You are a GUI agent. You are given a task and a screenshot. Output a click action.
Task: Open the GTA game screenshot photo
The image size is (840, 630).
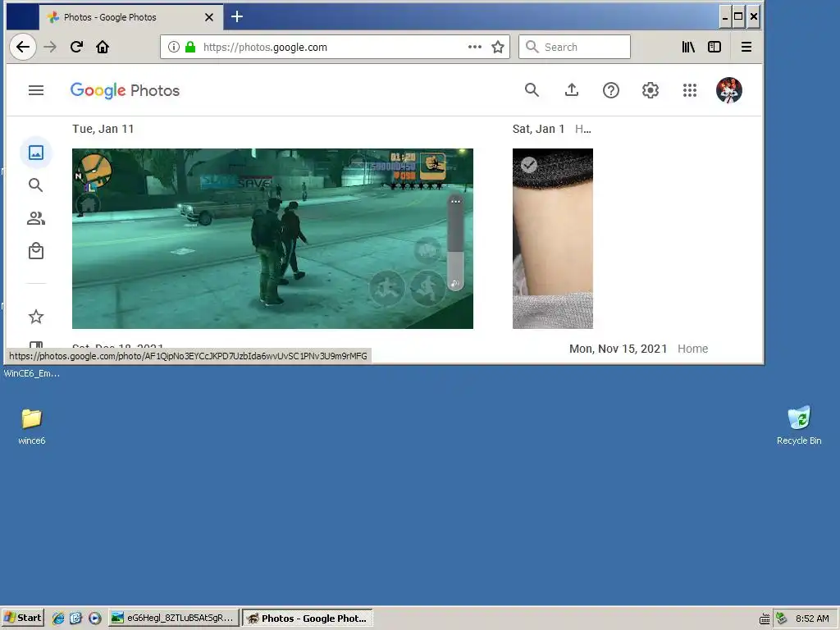tap(272, 239)
